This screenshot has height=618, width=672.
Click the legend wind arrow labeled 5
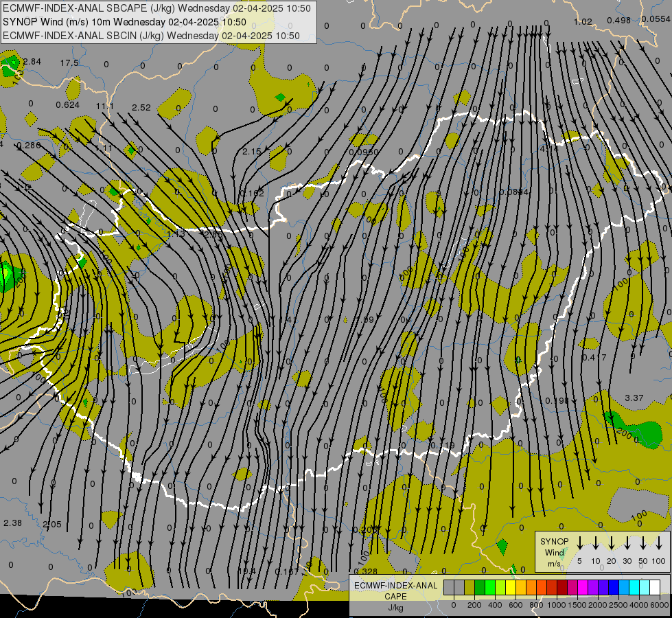coord(580,543)
